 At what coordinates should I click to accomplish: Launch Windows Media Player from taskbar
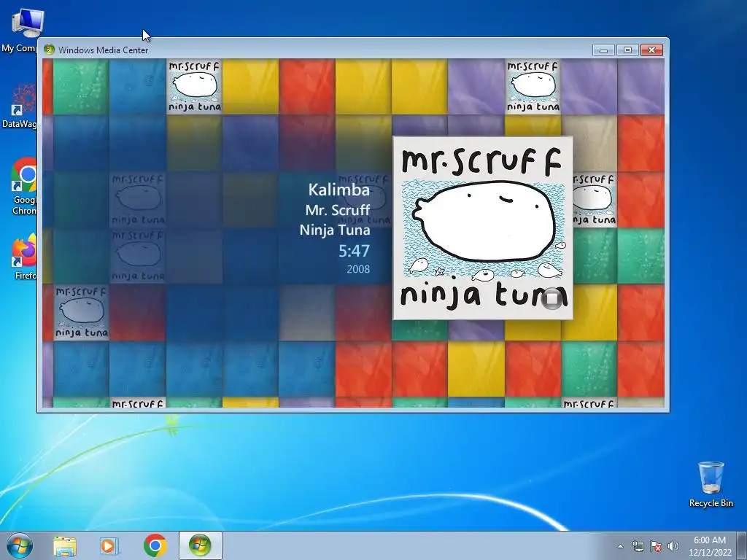pos(109,546)
